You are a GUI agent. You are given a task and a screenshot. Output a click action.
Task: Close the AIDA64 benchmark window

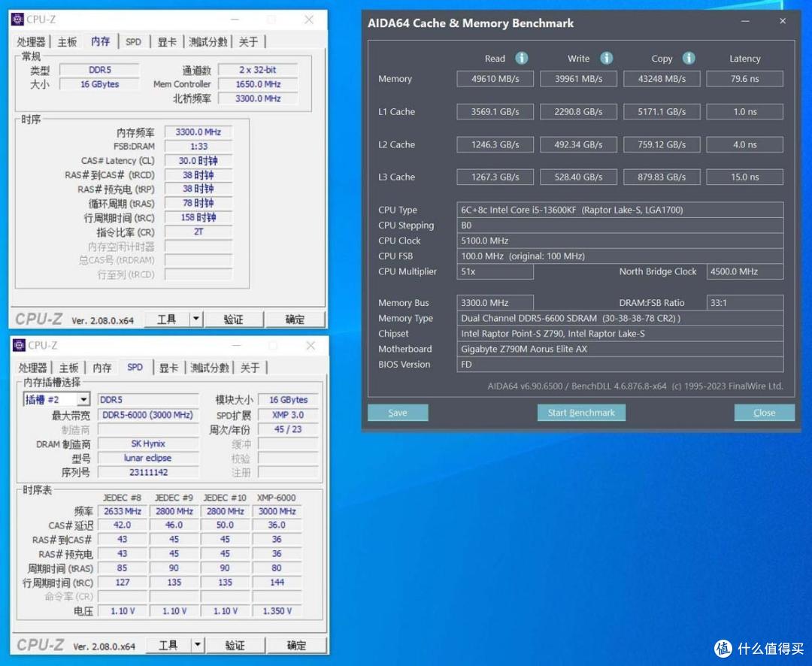pos(783,21)
